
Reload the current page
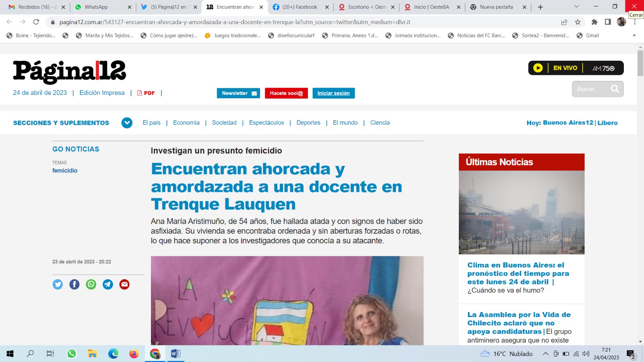click(x=36, y=22)
